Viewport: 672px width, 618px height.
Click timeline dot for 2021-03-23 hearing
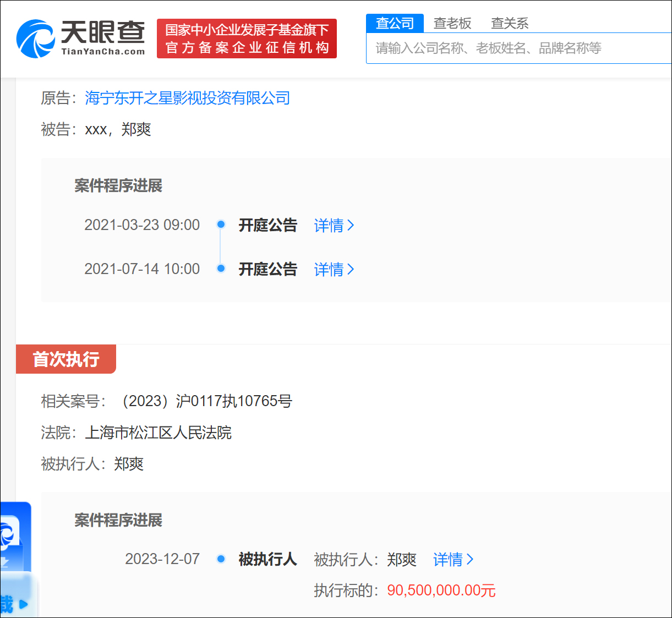221,225
